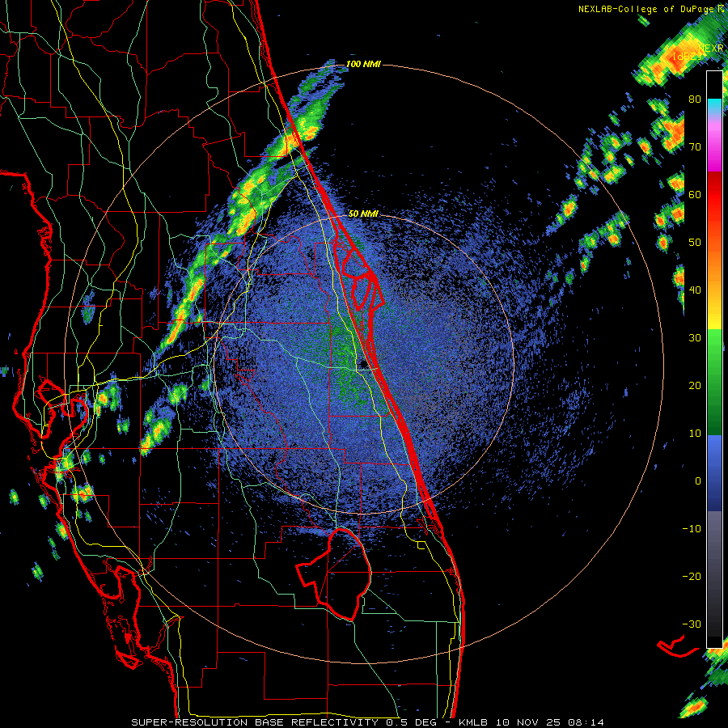Click the -30 label on dBZ scale
This screenshot has height=728, width=728.
[x=692, y=624]
